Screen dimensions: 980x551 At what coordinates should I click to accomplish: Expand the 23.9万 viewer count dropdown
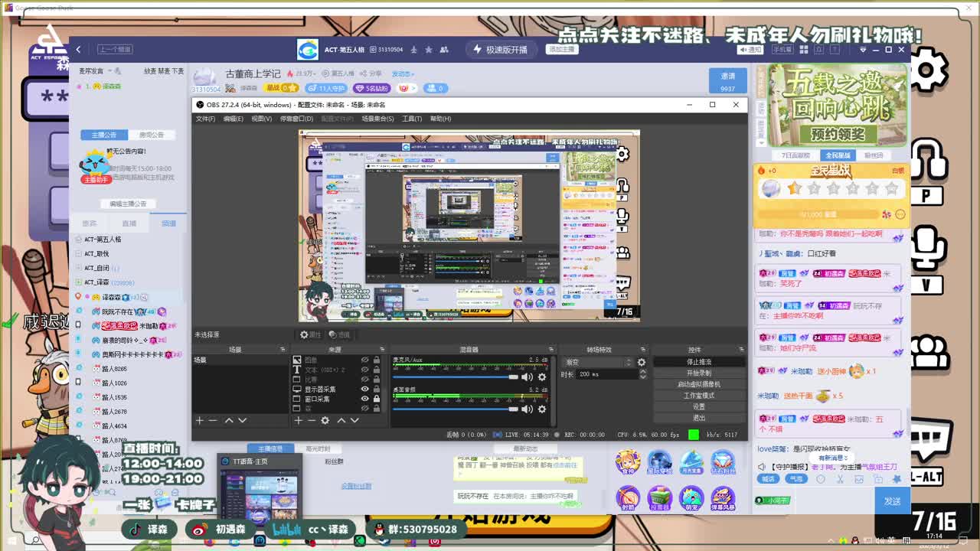pos(315,73)
